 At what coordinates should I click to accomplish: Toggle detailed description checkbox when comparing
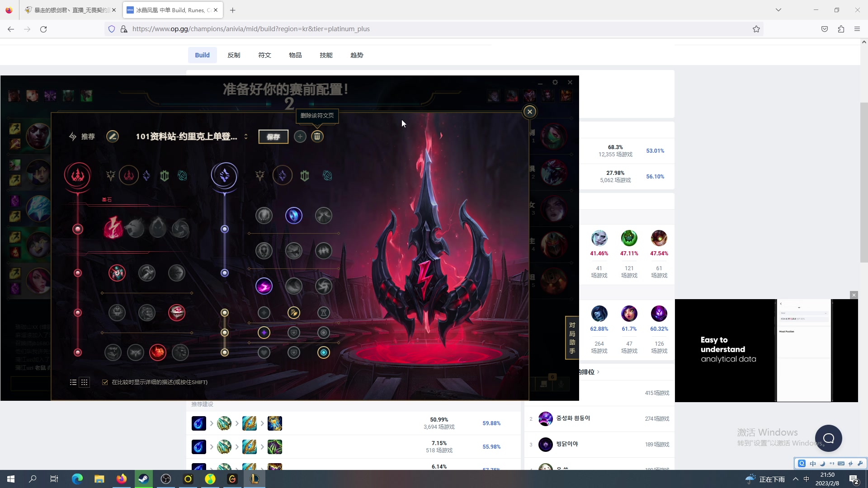[105, 382]
